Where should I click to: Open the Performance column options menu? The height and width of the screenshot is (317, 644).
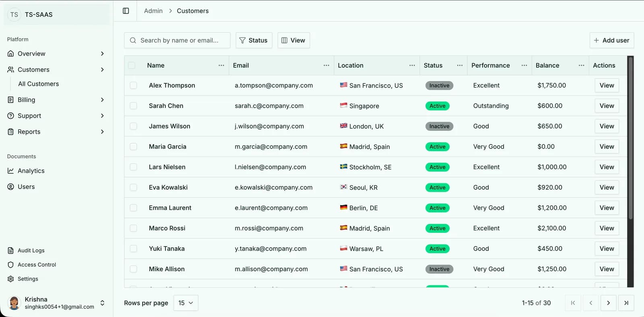(524, 65)
